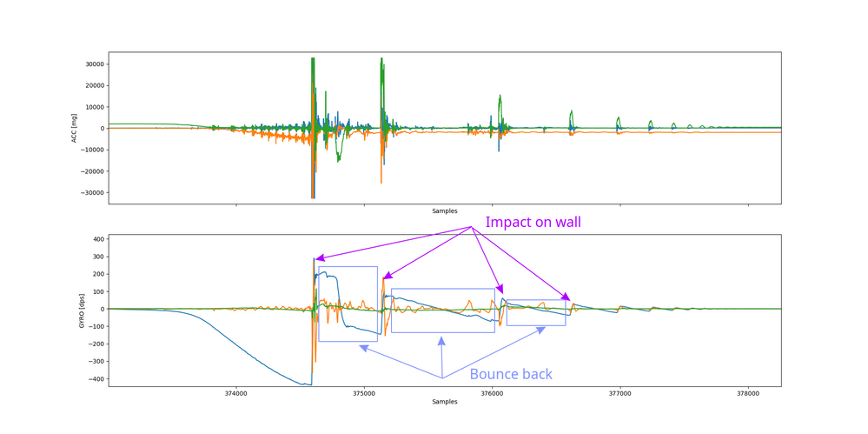
Task: Click the 10000 tick on ACC axis
Action: coord(96,107)
